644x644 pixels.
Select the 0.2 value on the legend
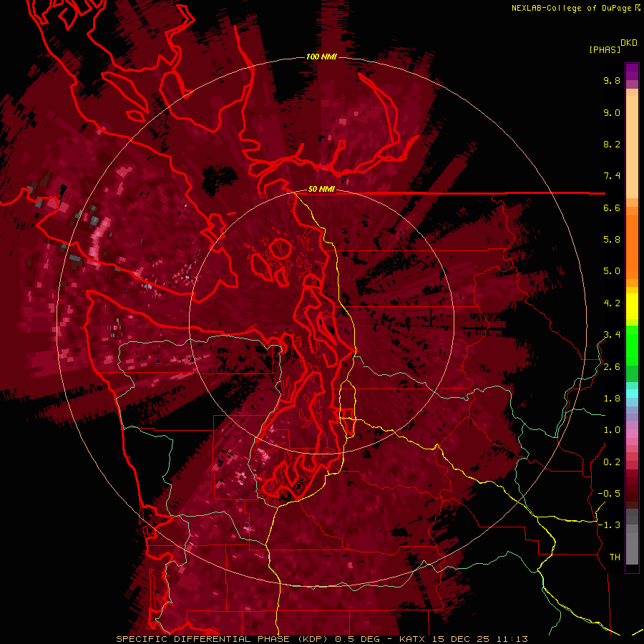tap(612, 462)
